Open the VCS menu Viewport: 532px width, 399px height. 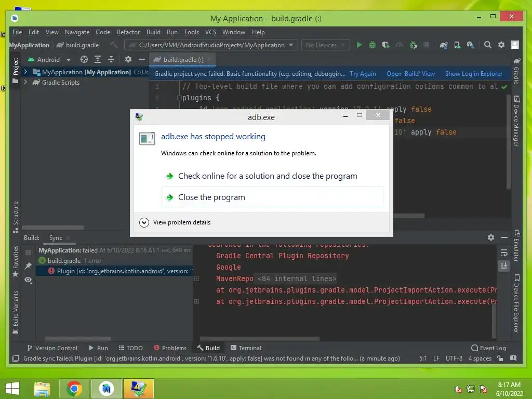(210, 32)
